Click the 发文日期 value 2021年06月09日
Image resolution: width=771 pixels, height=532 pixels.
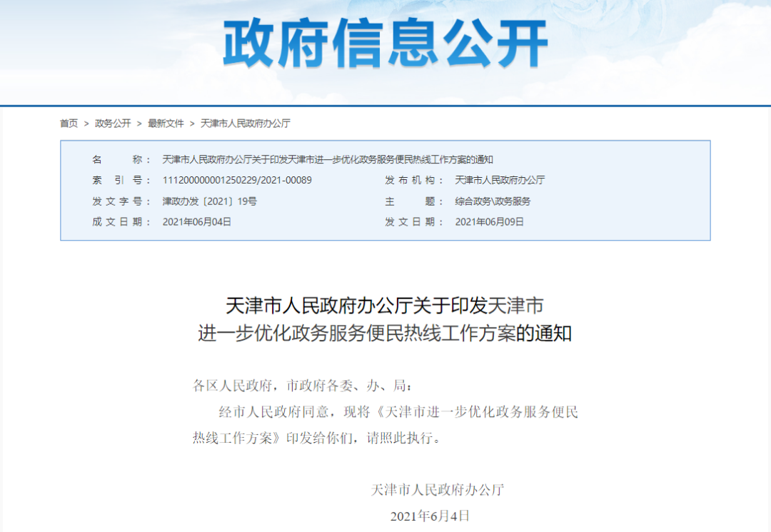(x=490, y=222)
